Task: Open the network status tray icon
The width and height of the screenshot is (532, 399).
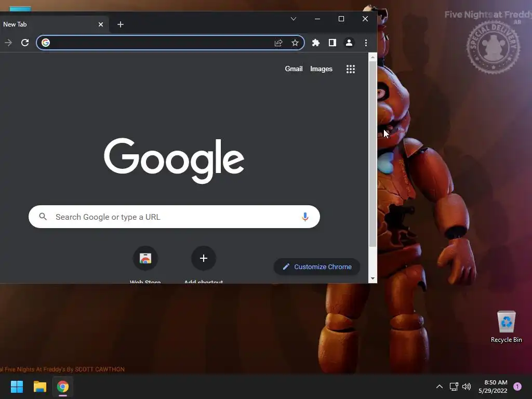Action: click(454, 387)
